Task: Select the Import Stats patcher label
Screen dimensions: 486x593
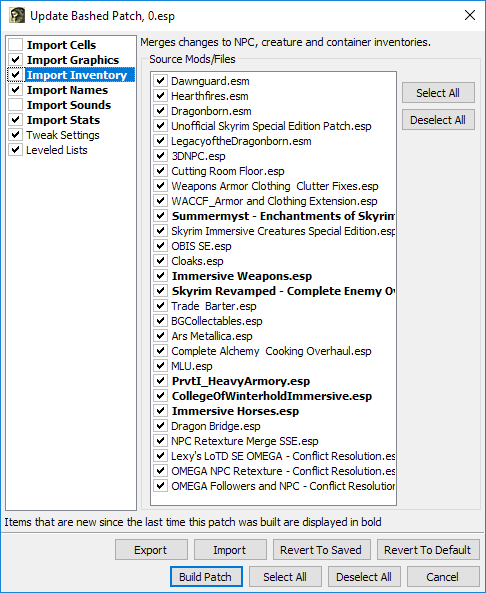Action: [63, 120]
